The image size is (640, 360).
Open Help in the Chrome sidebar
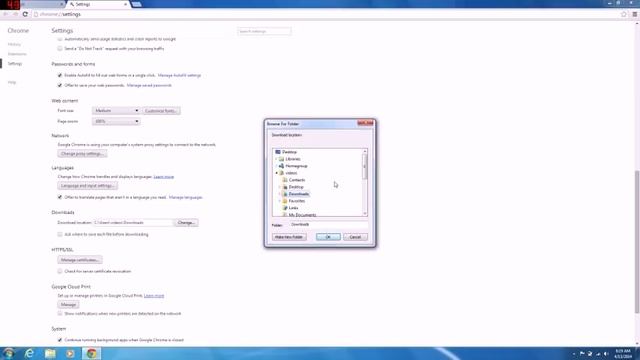[12, 82]
